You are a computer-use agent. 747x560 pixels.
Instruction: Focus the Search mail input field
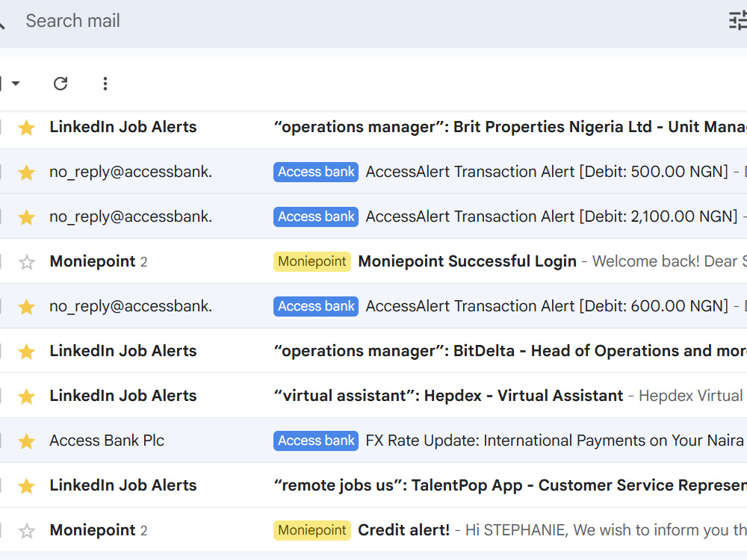point(371,21)
